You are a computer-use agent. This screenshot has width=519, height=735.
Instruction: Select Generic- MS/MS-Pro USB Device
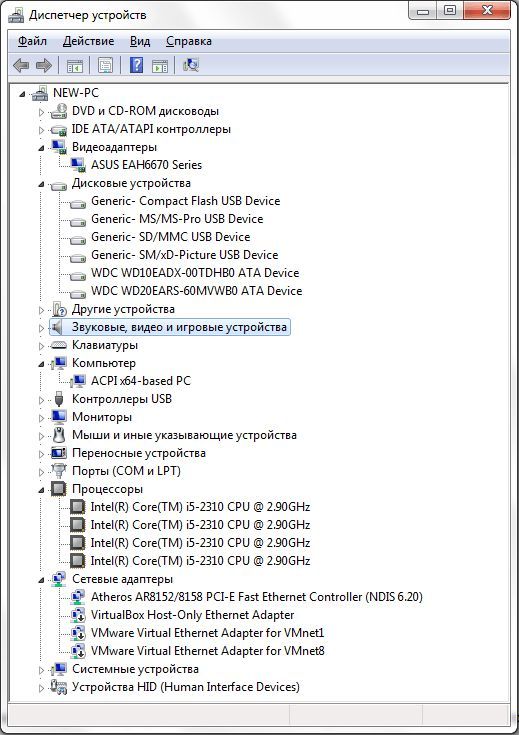177,219
